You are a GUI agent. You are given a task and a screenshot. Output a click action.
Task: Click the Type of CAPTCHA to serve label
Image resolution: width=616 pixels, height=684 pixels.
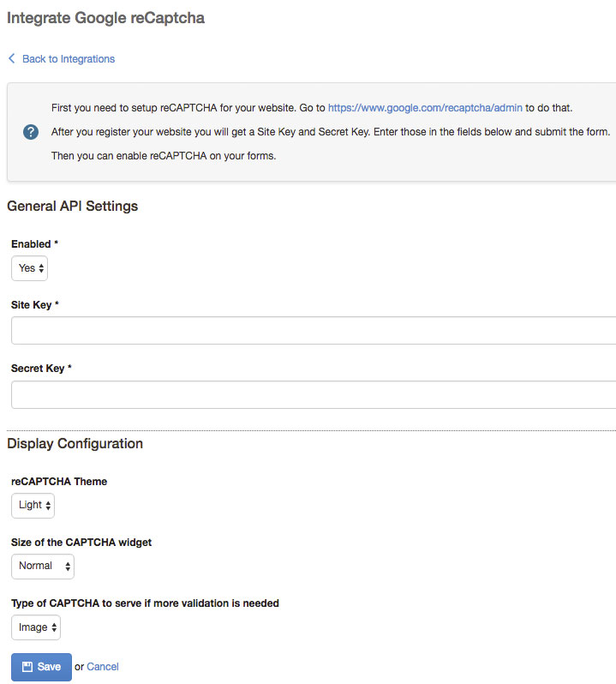tap(145, 603)
